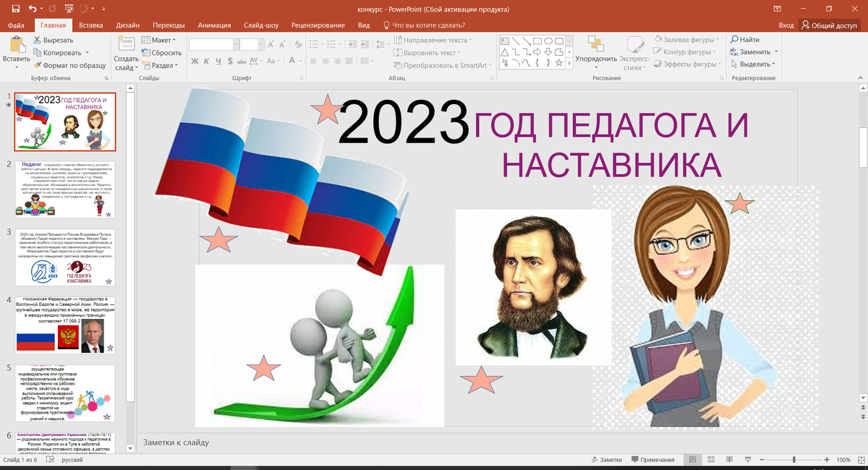868x470 pixels.
Task: Pick the star shape in shapes gallery
Action: (559, 62)
